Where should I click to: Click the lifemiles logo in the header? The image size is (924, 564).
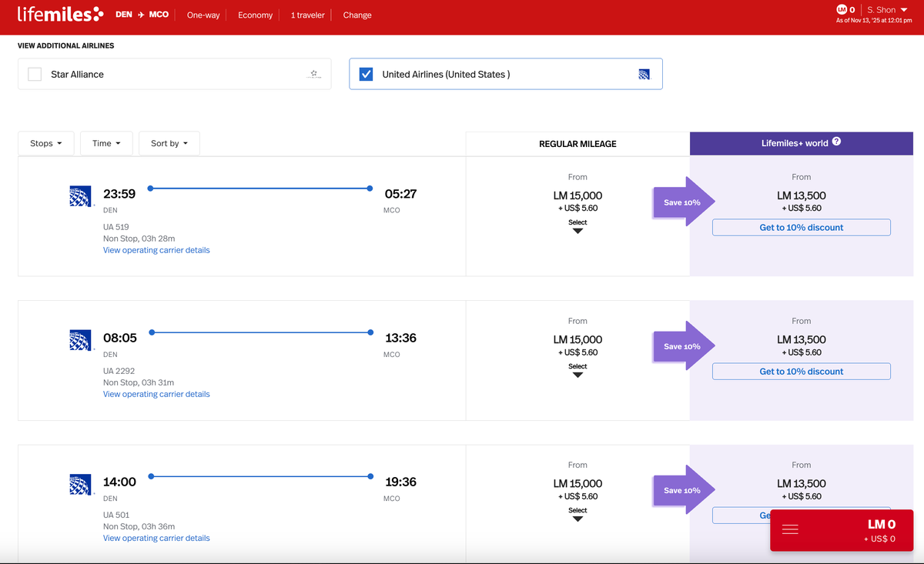click(59, 14)
